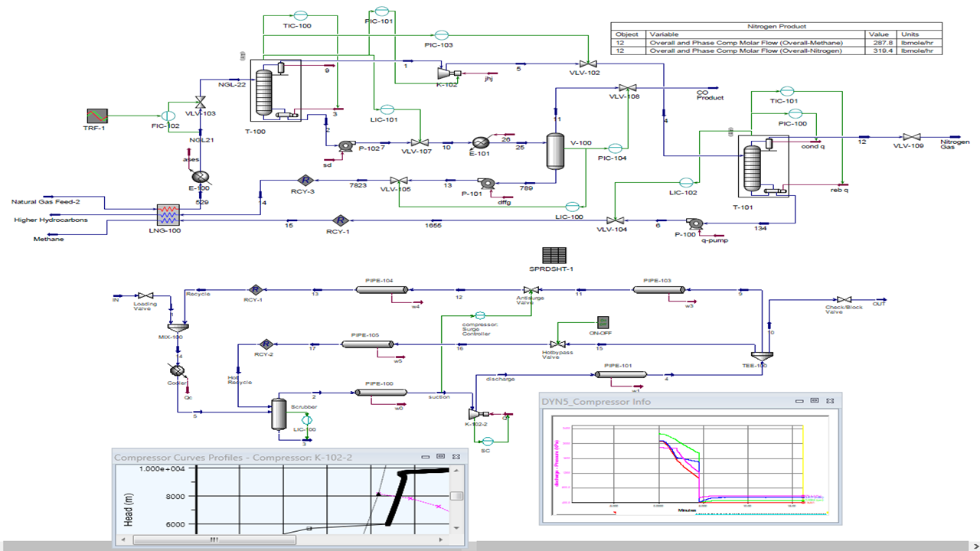Select the TRF-1 transfer function block
The image size is (980, 551).
[97, 116]
